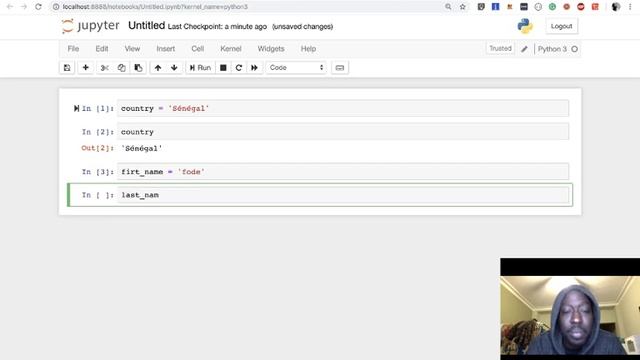Screen dimensions: 640x360
Task: Paste cells below icon
Action: pos(138,68)
